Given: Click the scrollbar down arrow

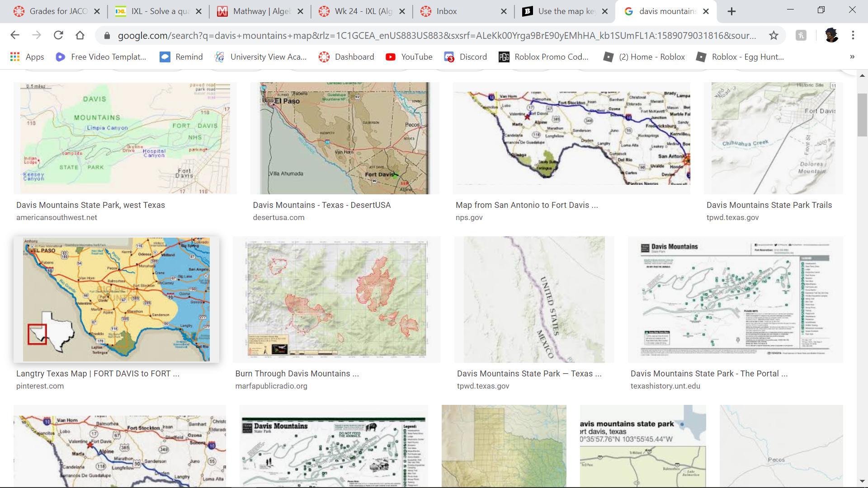Looking at the screenshot, I should pyautogui.click(x=862, y=482).
